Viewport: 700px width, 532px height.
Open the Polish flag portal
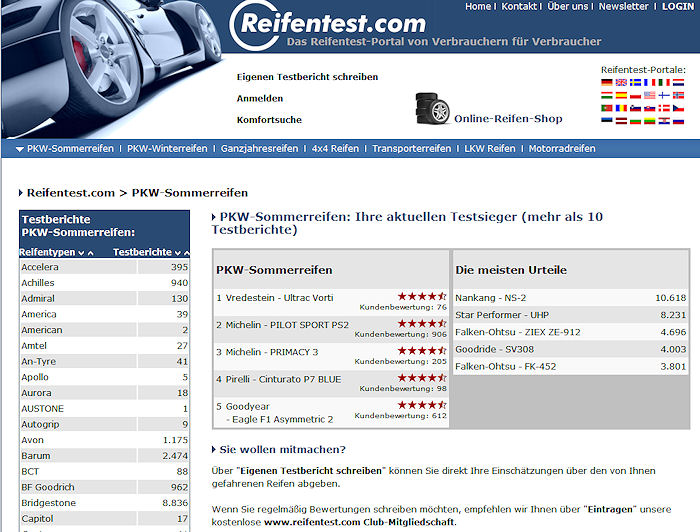(635, 95)
